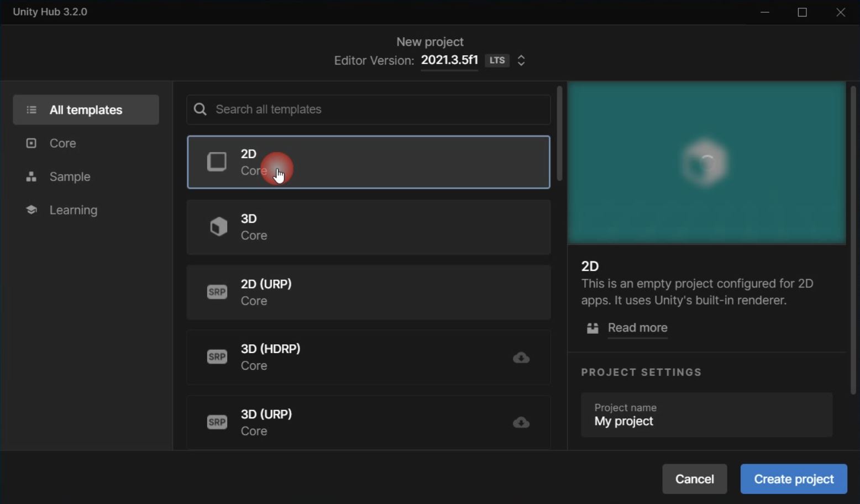The height and width of the screenshot is (504, 860).
Task: Show the Learning templates category
Action: point(73,210)
